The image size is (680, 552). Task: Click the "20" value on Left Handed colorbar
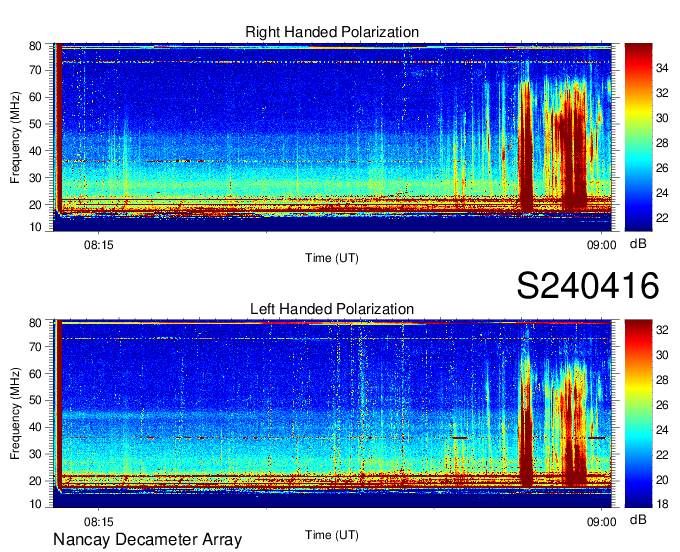662,480
